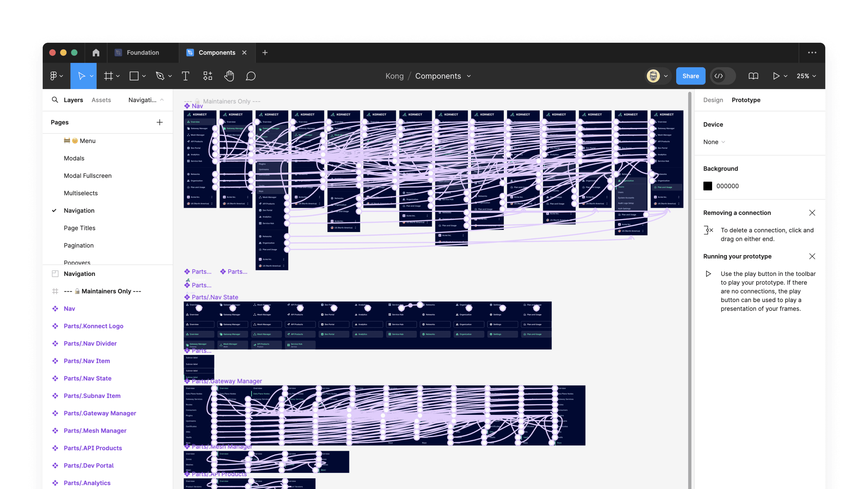
Task: Click the black Background color swatch
Action: click(708, 186)
